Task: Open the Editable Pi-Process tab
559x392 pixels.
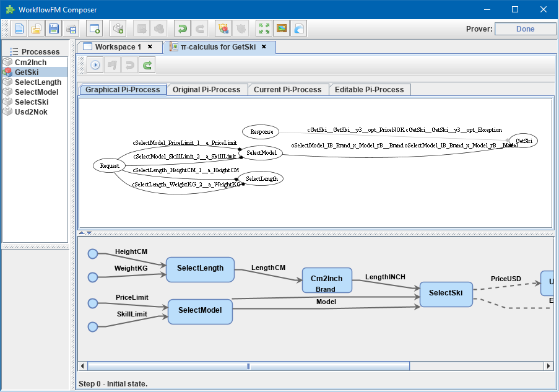Action: click(370, 89)
